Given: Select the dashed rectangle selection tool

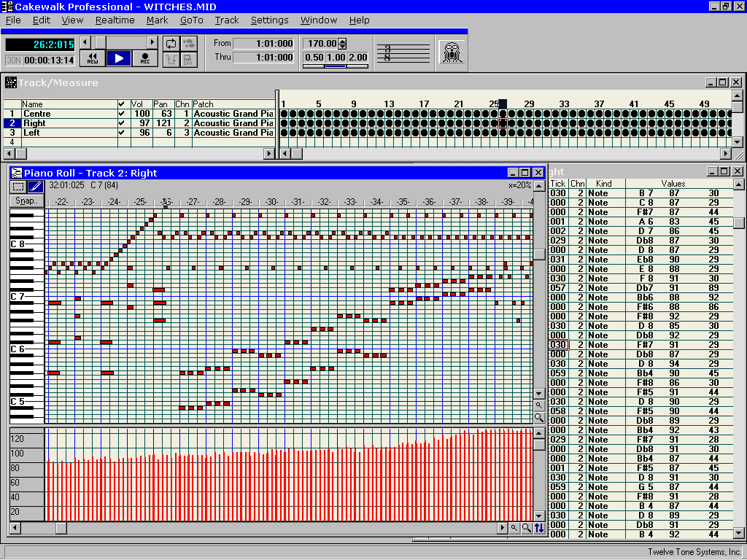Looking at the screenshot, I should [18, 187].
